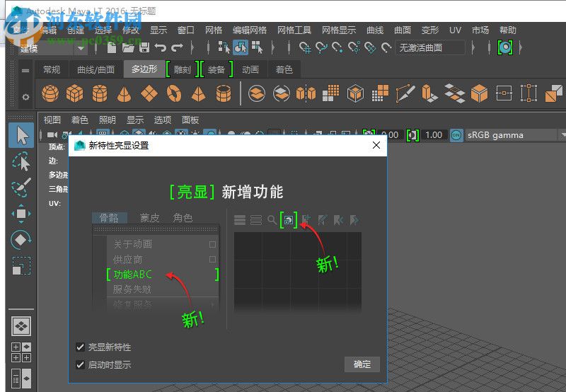Click the gamma value field 1.00
The width and height of the screenshot is (566, 392).
[434, 135]
